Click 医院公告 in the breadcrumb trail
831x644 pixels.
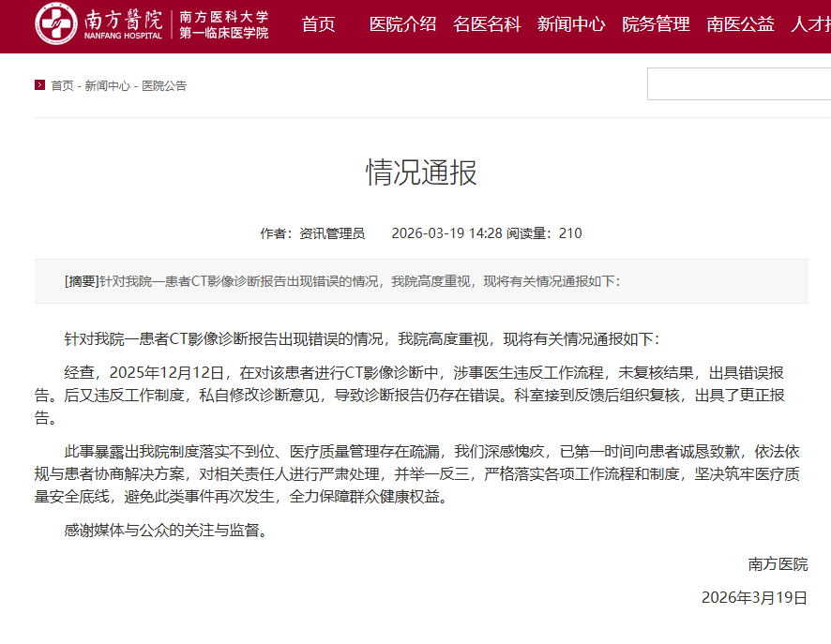tap(164, 85)
